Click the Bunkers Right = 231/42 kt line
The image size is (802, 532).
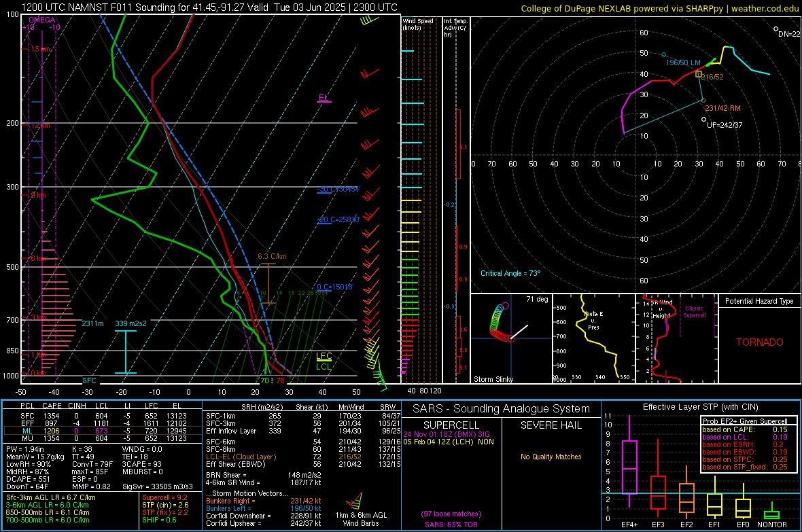264,501
